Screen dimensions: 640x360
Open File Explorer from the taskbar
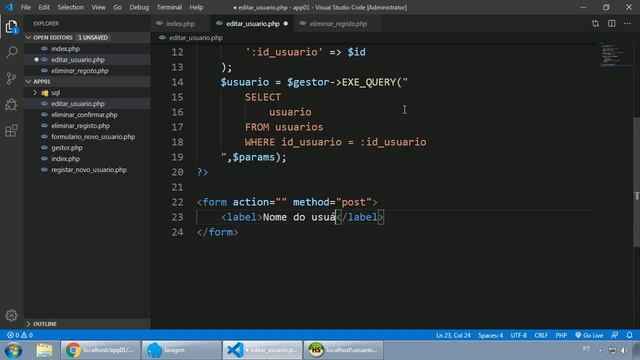pyautogui.click(x=44, y=350)
